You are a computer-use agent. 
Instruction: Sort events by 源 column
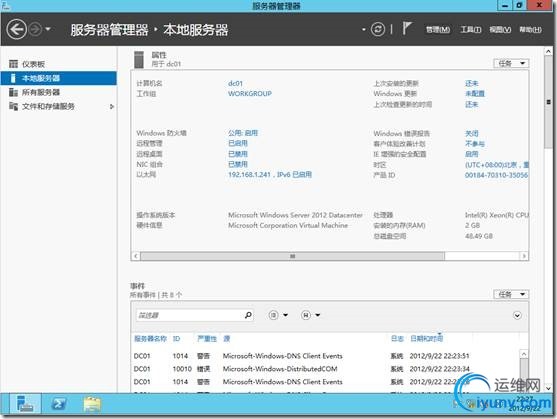tap(227, 339)
